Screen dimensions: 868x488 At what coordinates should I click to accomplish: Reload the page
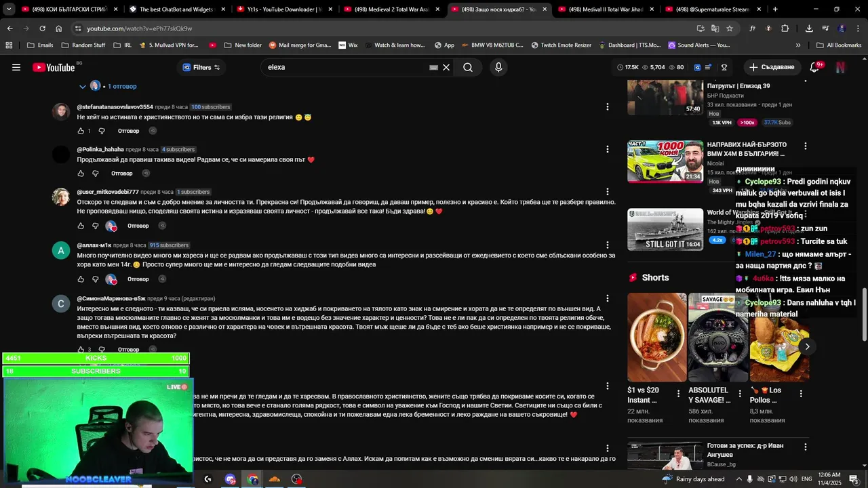(x=42, y=28)
